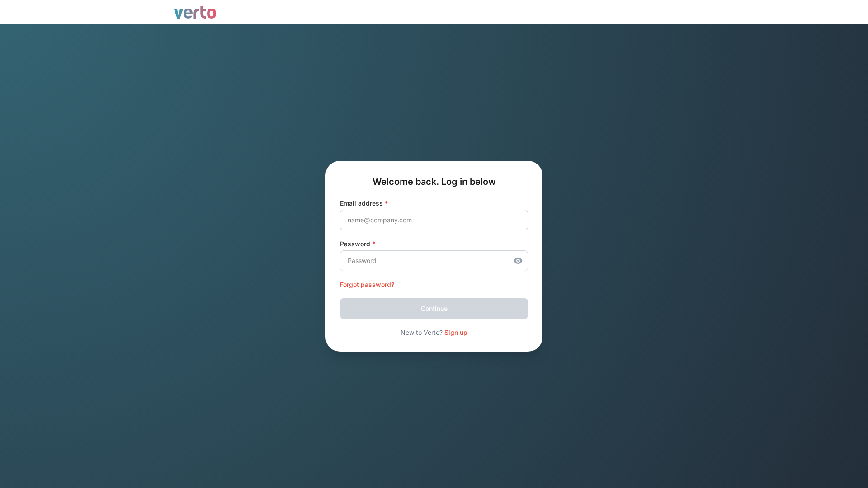The image size is (868, 488).
Task: Click the Verto logo
Action: tap(194, 12)
